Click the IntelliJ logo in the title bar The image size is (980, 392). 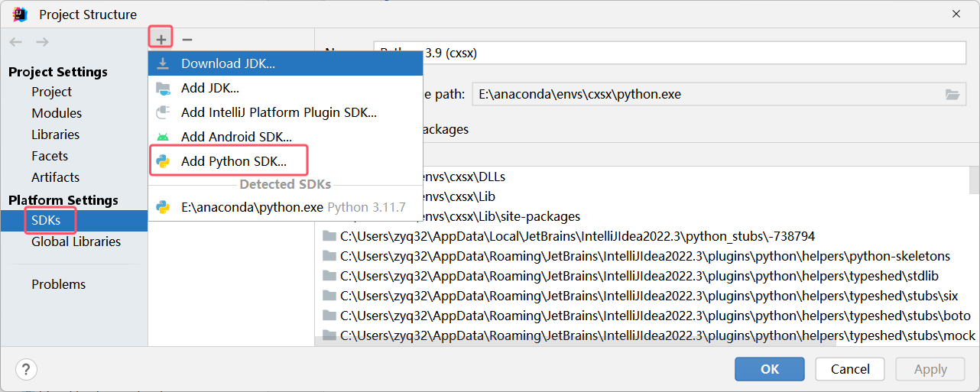tap(20, 14)
